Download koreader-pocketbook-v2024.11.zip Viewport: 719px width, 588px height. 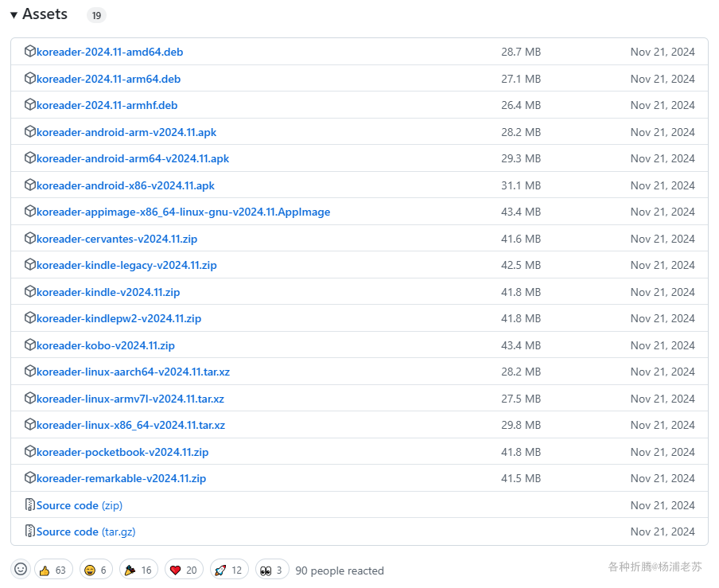tap(122, 452)
